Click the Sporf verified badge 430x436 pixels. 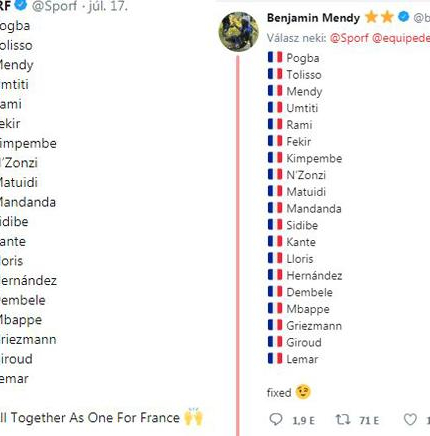21,5
